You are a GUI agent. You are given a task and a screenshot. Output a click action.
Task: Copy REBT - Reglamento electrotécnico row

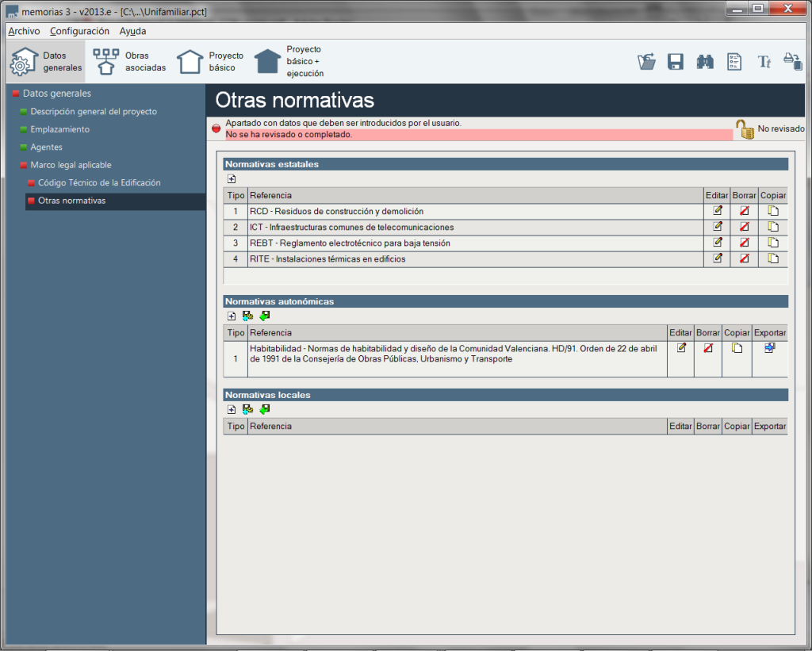773,243
